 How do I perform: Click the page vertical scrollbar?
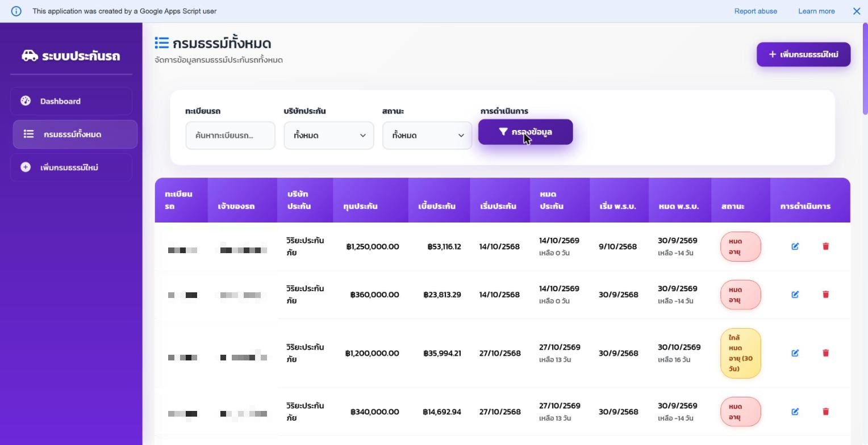tap(865, 68)
